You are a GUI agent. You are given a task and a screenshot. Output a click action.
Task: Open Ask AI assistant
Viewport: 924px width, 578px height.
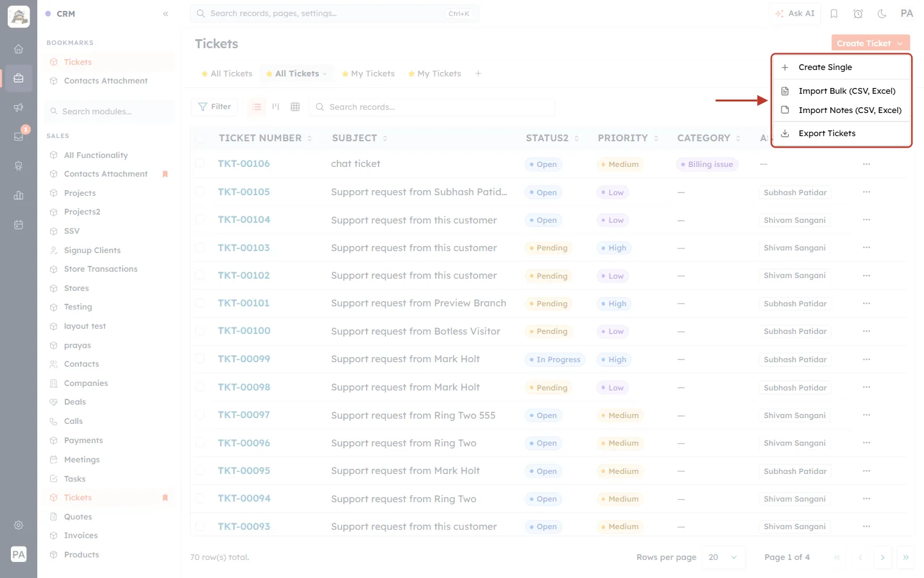tap(795, 13)
